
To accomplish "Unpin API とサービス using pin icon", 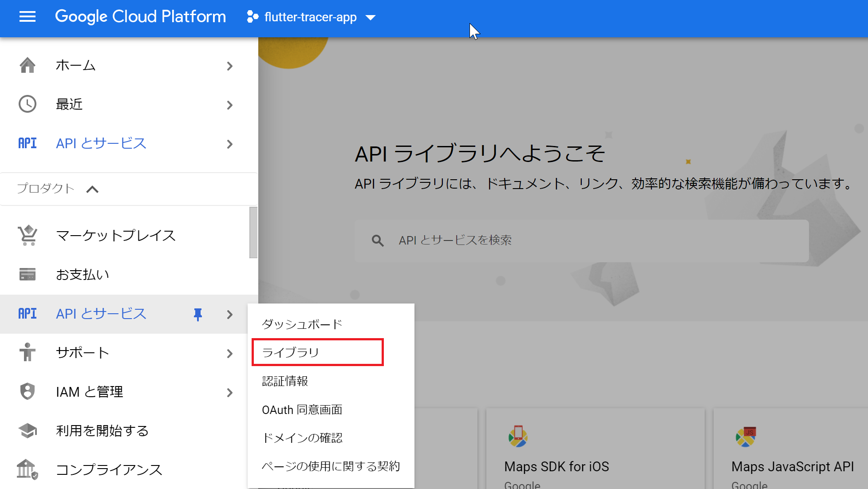I will tap(198, 314).
